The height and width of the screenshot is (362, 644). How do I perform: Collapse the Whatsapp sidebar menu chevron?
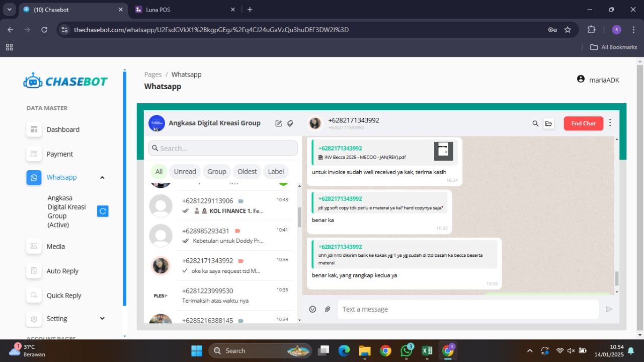(102, 177)
